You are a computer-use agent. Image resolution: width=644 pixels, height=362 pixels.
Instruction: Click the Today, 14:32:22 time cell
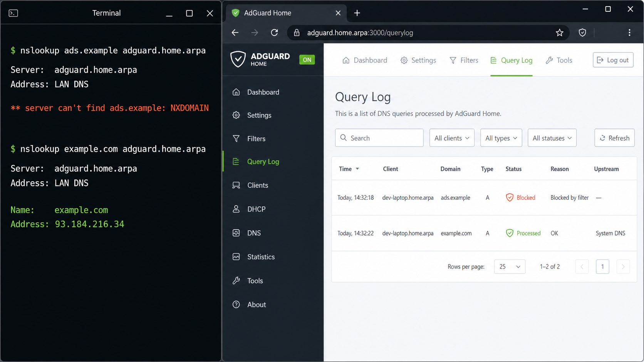(356, 233)
